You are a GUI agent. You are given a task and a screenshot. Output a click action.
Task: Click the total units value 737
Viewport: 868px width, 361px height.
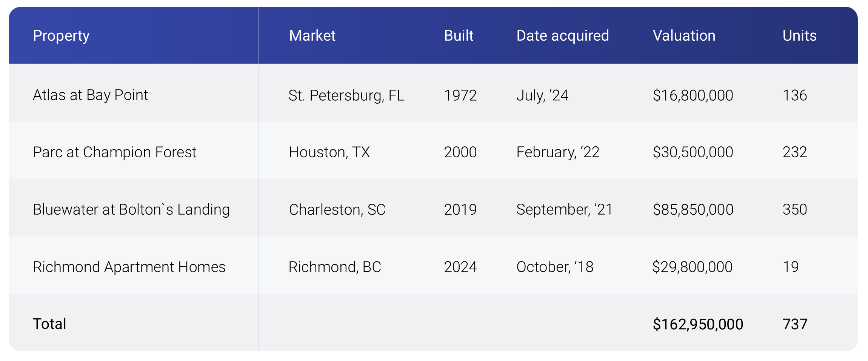pyautogui.click(x=795, y=324)
